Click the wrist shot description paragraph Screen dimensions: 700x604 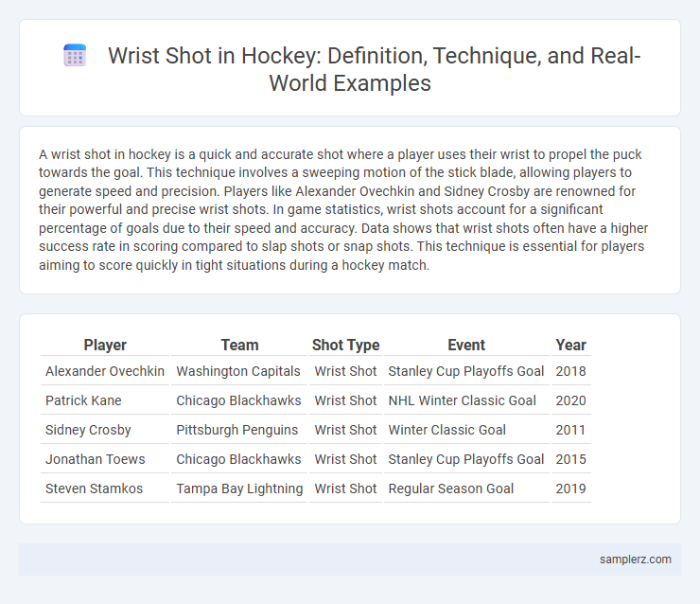(x=343, y=209)
